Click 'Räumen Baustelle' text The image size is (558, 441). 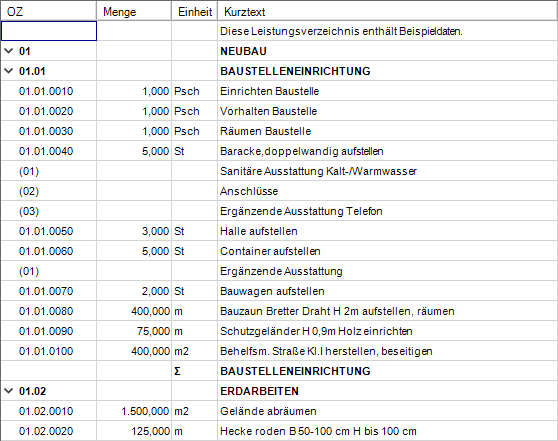click(265, 131)
